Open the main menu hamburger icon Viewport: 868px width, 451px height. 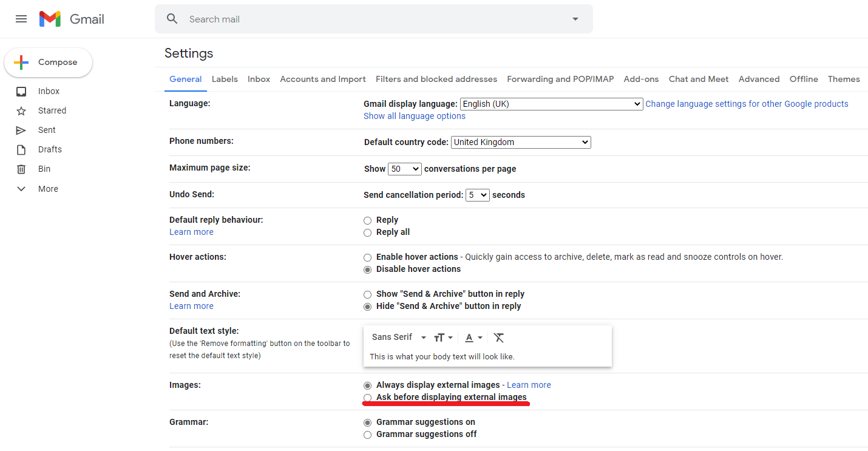pyautogui.click(x=21, y=19)
